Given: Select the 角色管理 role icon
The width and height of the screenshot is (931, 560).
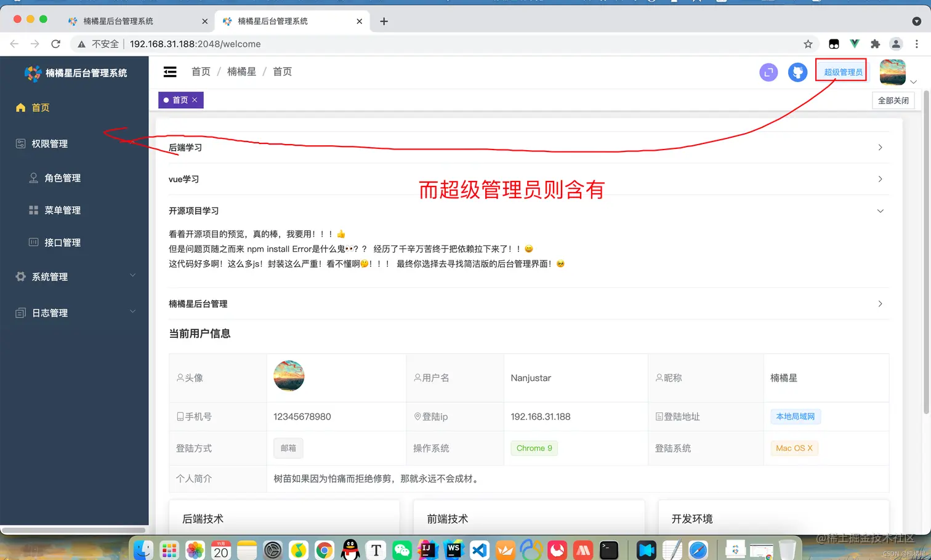Looking at the screenshot, I should (34, 177).
